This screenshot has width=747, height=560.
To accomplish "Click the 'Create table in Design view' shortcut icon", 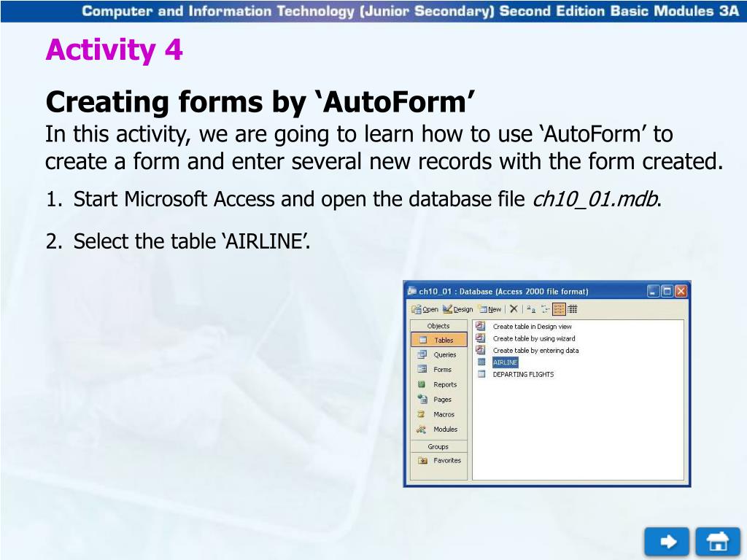I will point(481,326).
